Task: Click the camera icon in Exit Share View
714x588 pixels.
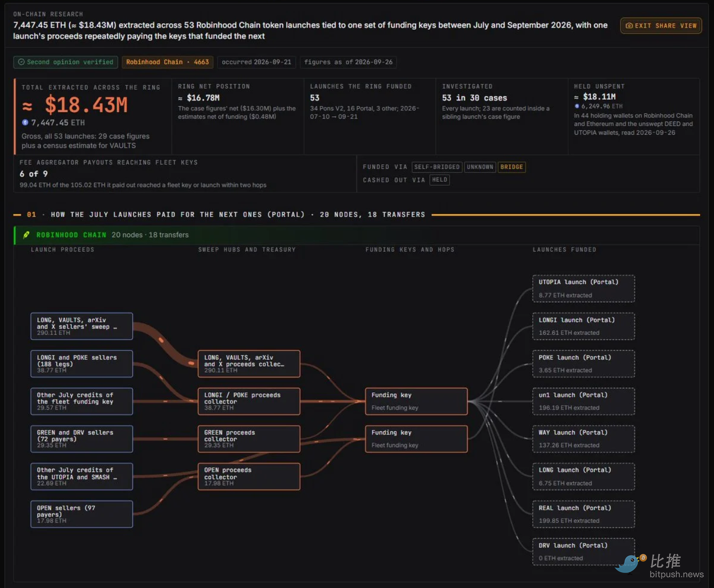Action: (629, 26)
